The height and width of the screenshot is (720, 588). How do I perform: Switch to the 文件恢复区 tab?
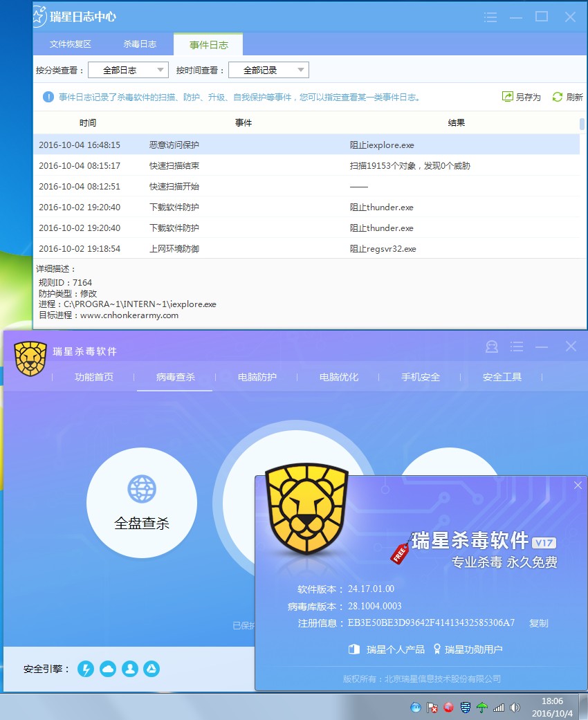[x=71, y=44]
